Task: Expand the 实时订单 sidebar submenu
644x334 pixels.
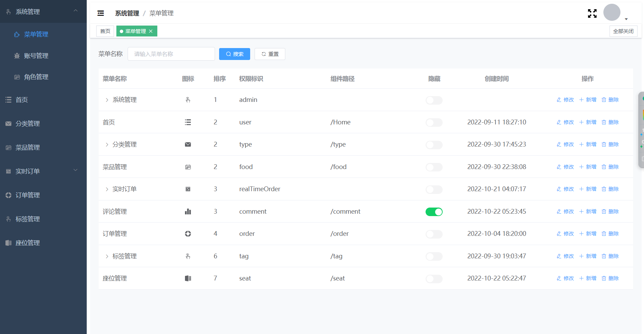Action: pyautogui.click(x=43, y=171)
